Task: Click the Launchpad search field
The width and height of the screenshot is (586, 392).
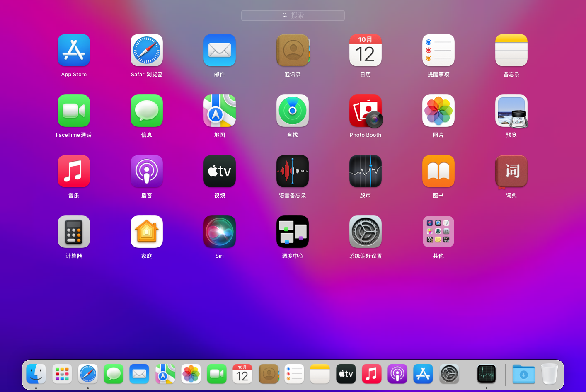Action: click(293, 15)
